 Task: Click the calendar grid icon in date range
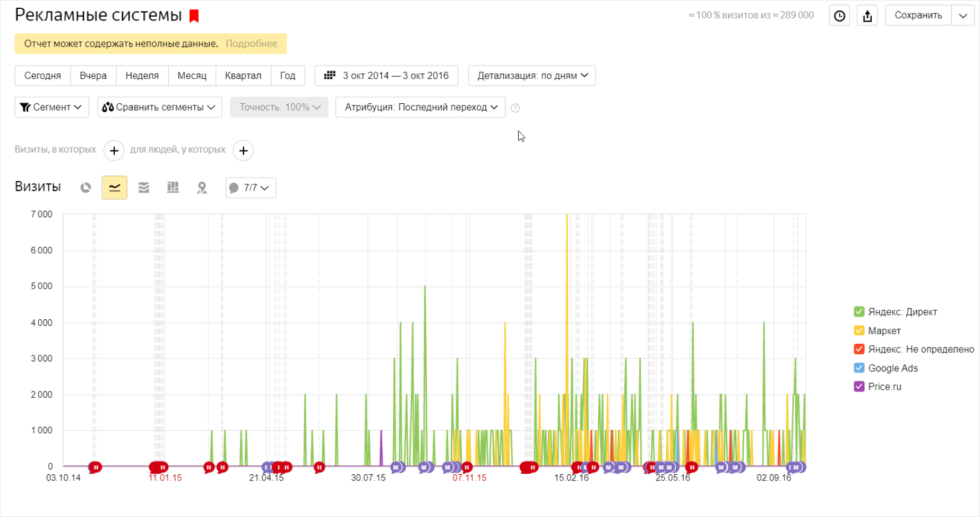pyautogui.click(x=330, y=76)
